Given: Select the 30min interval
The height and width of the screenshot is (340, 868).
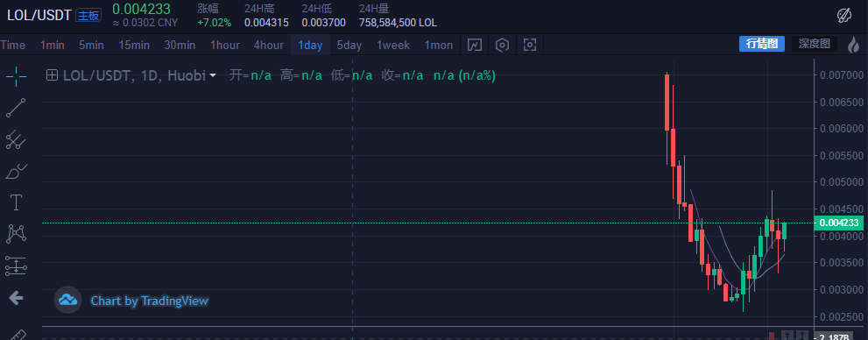Looking at the screenshot, I should (x=180, y=46).
